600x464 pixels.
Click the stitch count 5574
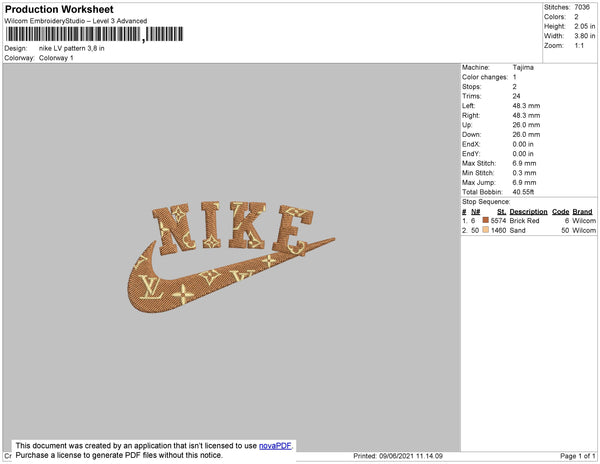tap(498, 221)
